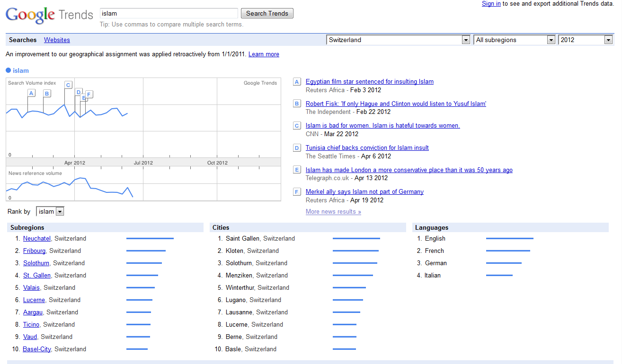Open St. Gallen subregion link
This screenshot has height=364, width=622.
click(x=37, y=276)
